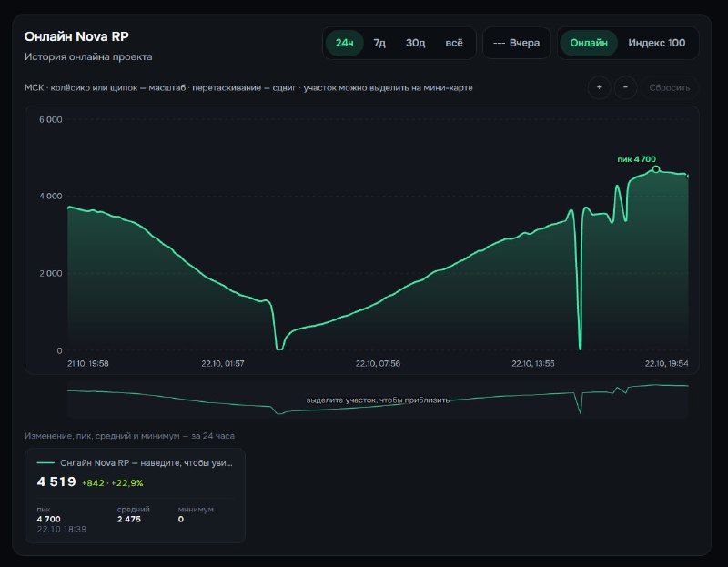Image resolution: width=728 pixels, height=567 pixels.
Task: Show the всё full history range
Action: point(453,43)
